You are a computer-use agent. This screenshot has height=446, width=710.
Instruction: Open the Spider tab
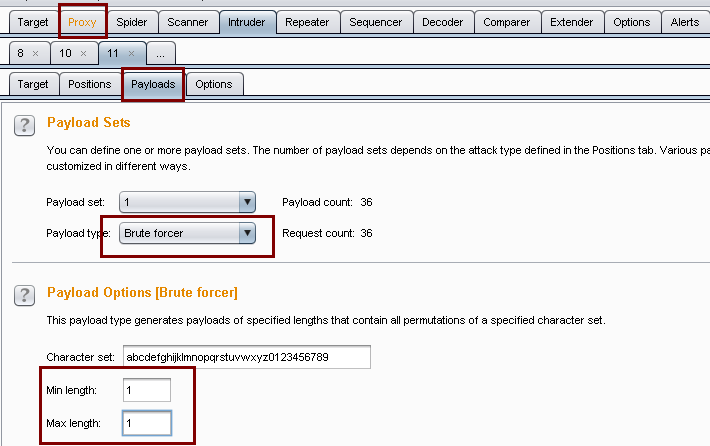point(131,22)
